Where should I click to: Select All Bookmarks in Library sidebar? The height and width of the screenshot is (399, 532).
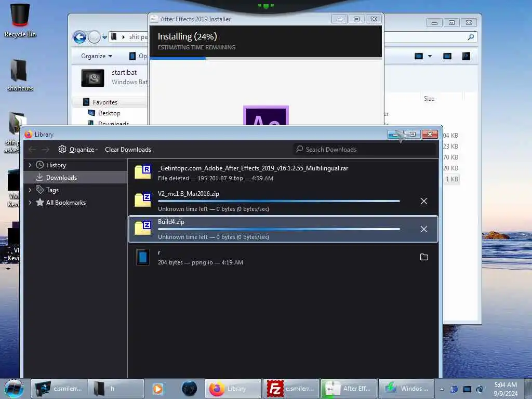(66, 203)
